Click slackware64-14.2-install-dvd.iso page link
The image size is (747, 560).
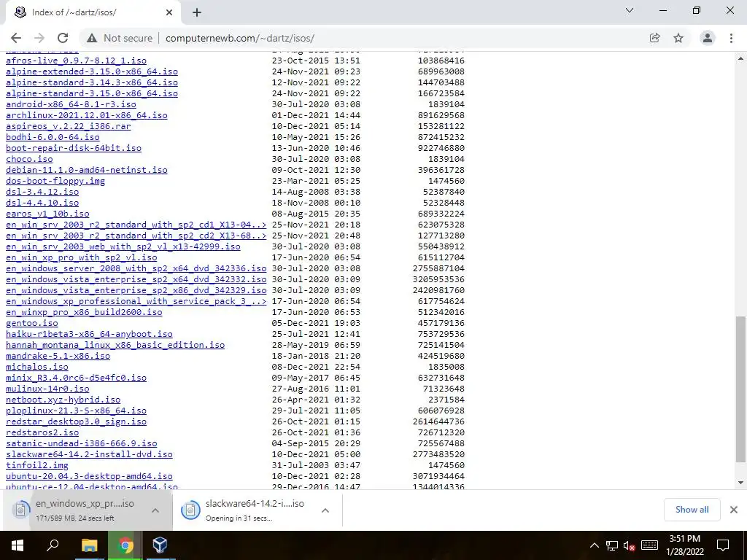click(x=89, y=455)
